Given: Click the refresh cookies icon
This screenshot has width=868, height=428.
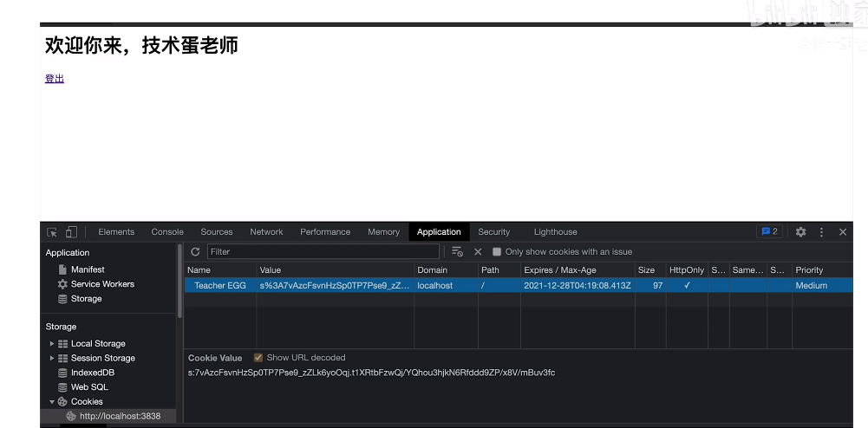Looking at the screenshot, I should (x=195, y=251).
